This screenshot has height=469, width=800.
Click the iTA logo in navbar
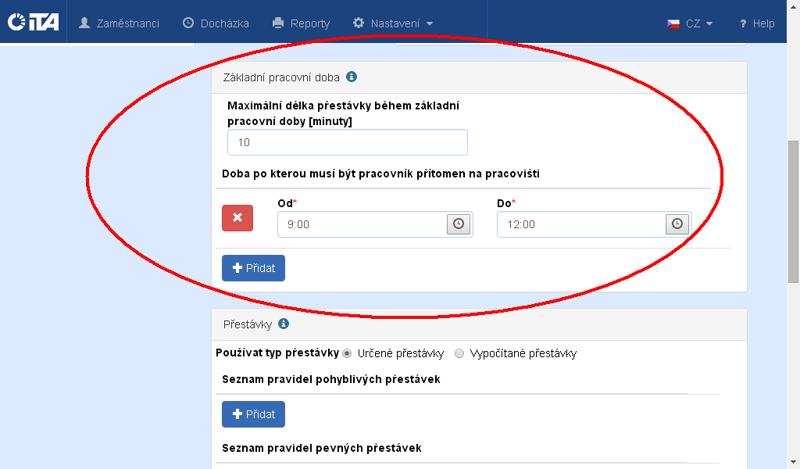[33, 22]
